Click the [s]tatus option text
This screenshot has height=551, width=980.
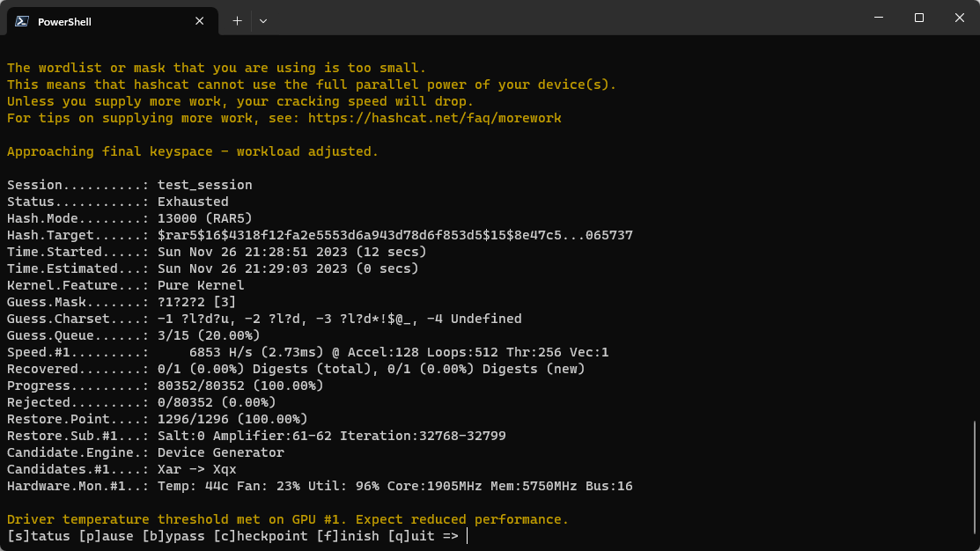coord(34,536)
